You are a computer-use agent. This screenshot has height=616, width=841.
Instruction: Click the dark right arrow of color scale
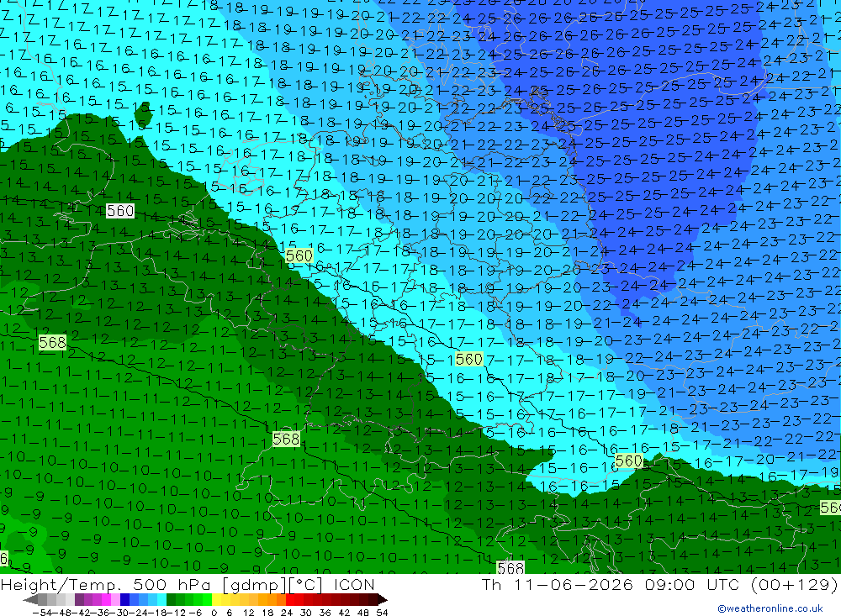tap(383, 599)
